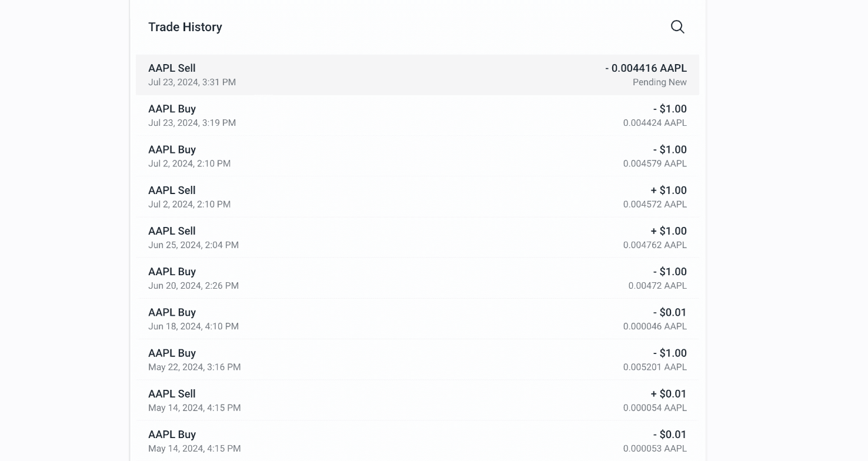Open the pending AAPL Sell from Jul 23
868x461 pixels.
point(418,75)
